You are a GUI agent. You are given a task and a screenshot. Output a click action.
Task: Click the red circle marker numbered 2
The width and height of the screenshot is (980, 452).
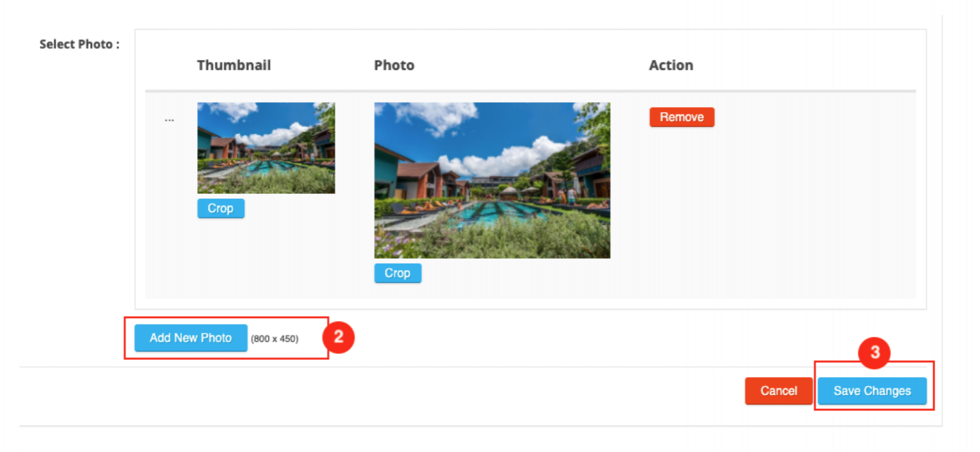(338, 337)
